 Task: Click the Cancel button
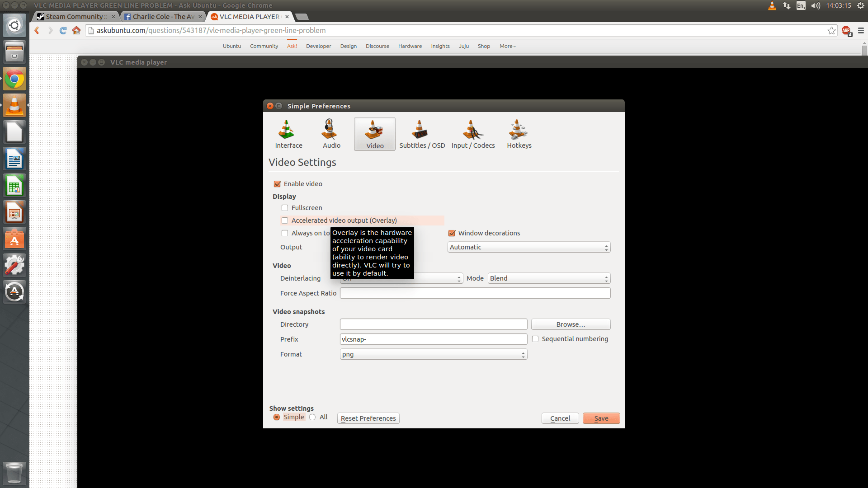[560, 418]
